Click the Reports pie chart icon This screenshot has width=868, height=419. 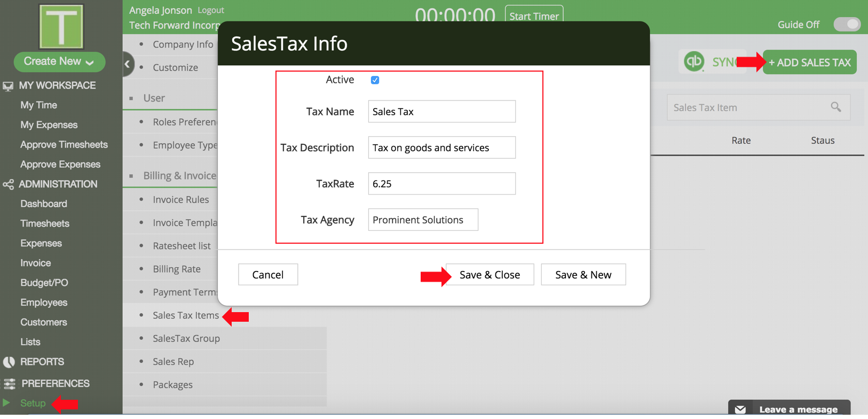click(x=9, y=362)
